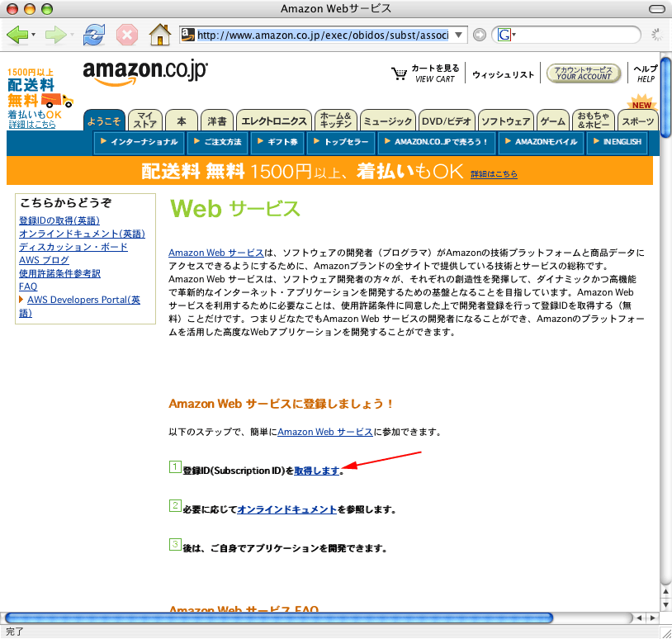
Task: Click the toolbar toggle pill in title bar
Action: click(657, 9)
